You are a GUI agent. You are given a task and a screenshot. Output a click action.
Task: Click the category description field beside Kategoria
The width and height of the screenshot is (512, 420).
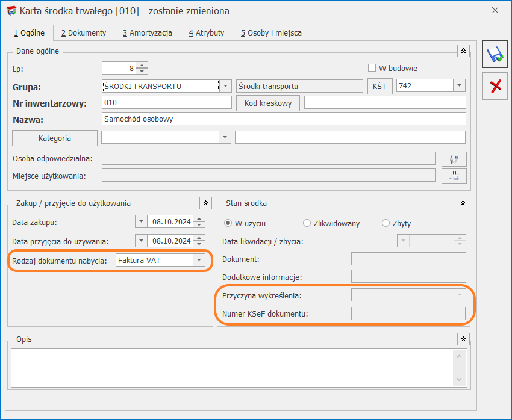pos(350,137)
